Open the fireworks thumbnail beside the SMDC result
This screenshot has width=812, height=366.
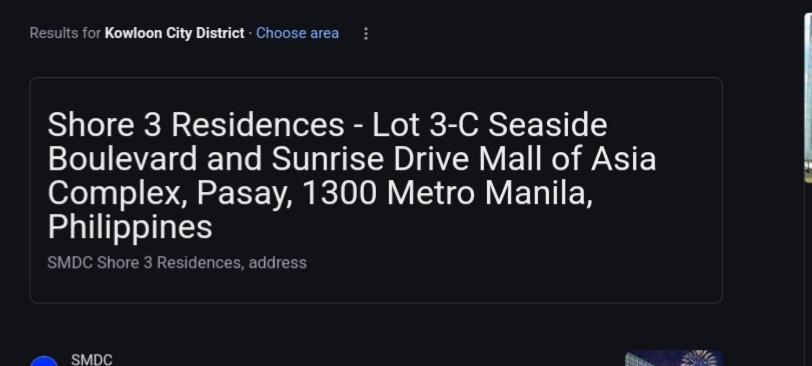click(674, 358)
